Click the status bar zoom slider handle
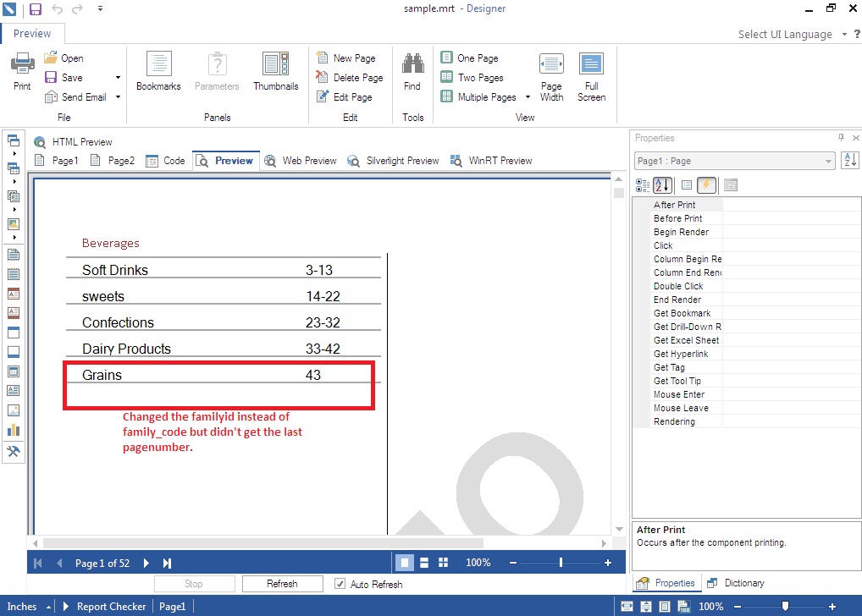This screenshot has height=616, width=862. 785,606
